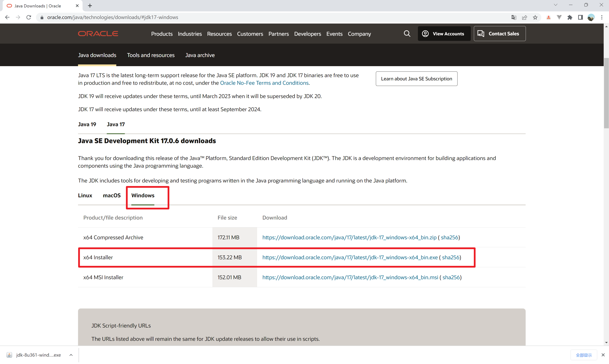
Task: Open the Events menu
Action: tap(334, 34)
